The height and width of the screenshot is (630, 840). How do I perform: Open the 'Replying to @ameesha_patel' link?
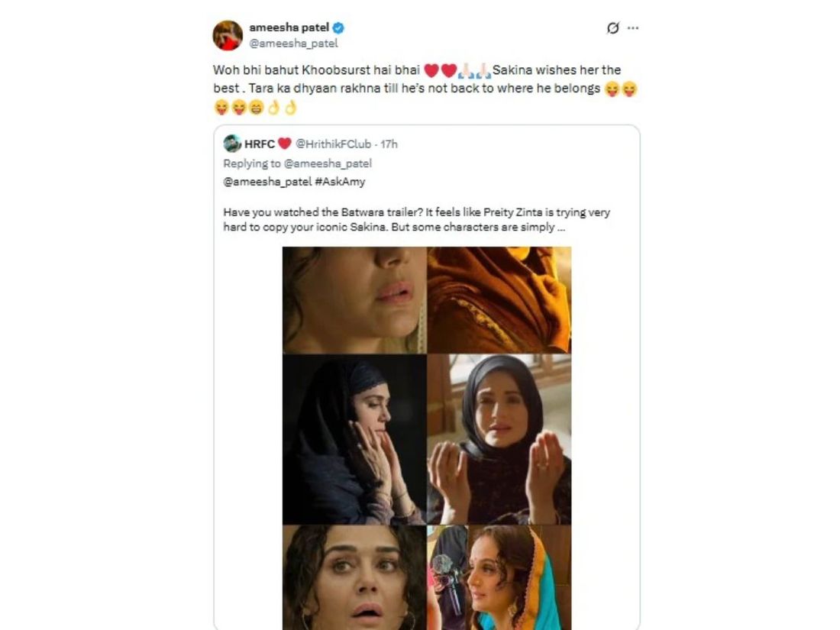pos(297,163)
